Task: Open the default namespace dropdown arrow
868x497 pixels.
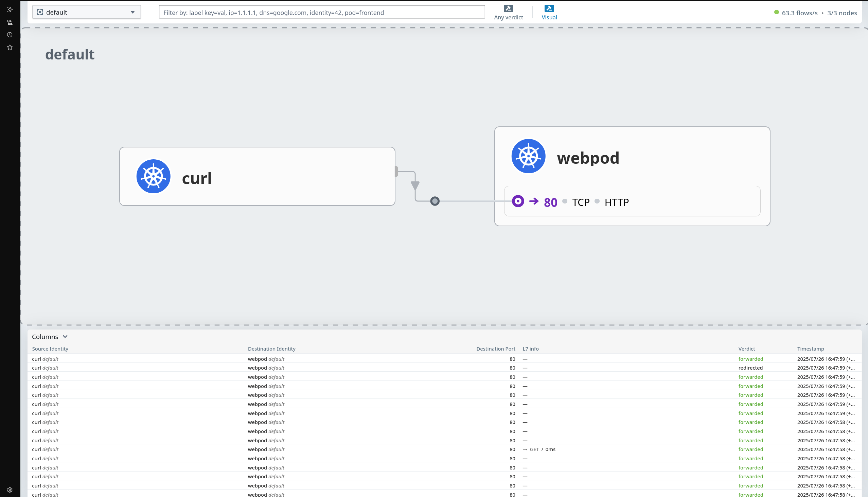Action: tap(132, 12)
